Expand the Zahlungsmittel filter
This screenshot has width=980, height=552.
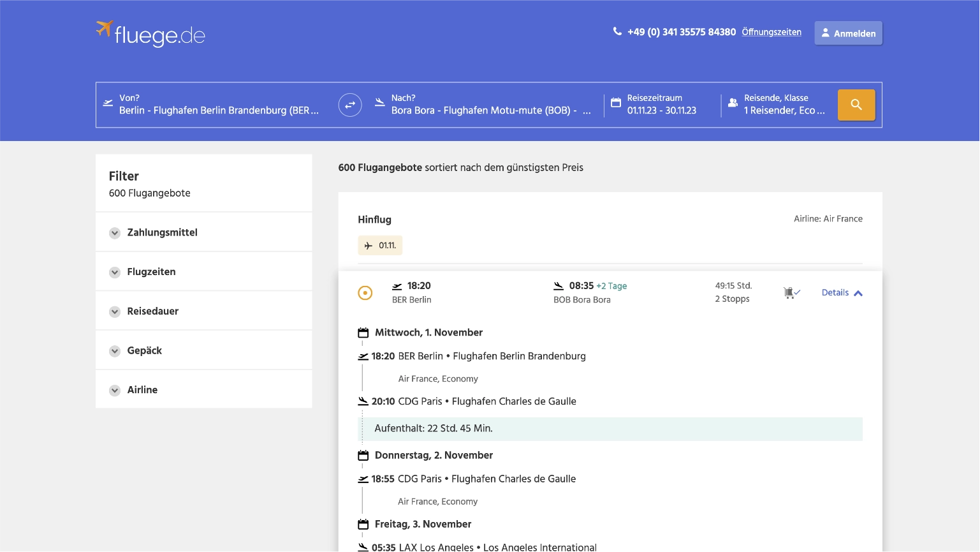pyautogui.click(x=162, y=232)
